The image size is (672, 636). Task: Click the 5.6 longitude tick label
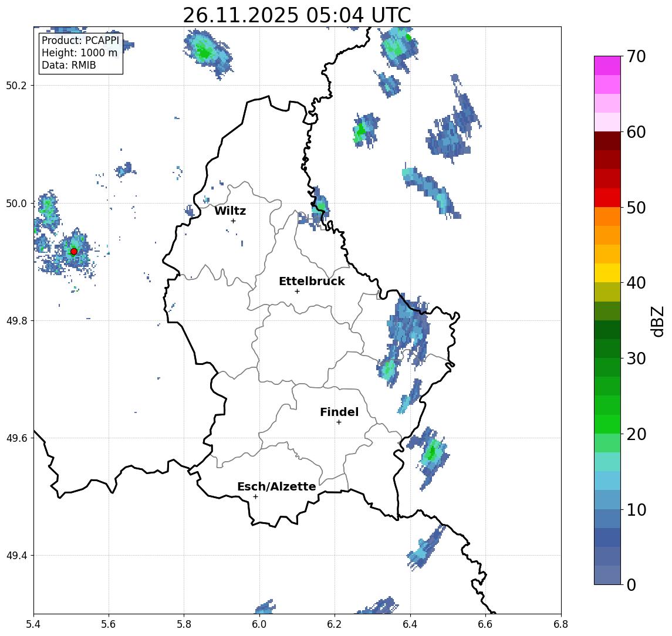coord(109,624)
